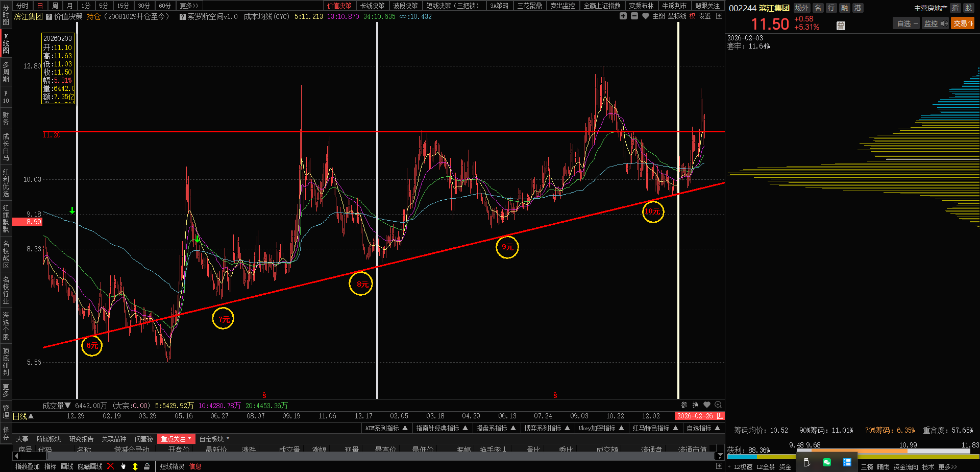The width and height of the screenshot is (980, 472).
Task: Toggle 坐标线 coordinate lines
Action: pos(677,16)
